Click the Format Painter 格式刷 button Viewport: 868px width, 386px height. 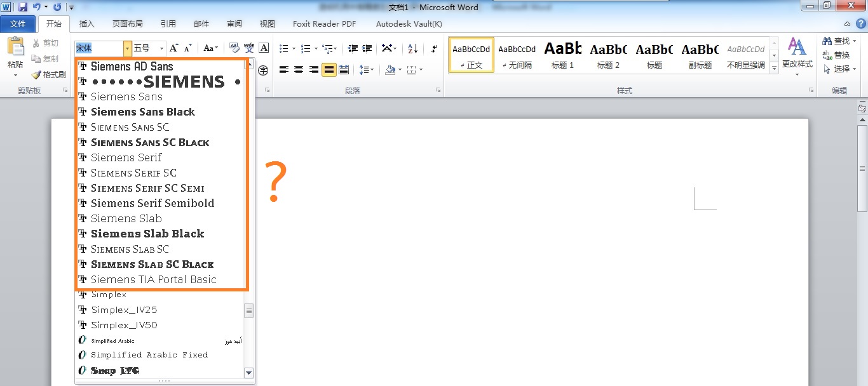[x=48, y=75]
